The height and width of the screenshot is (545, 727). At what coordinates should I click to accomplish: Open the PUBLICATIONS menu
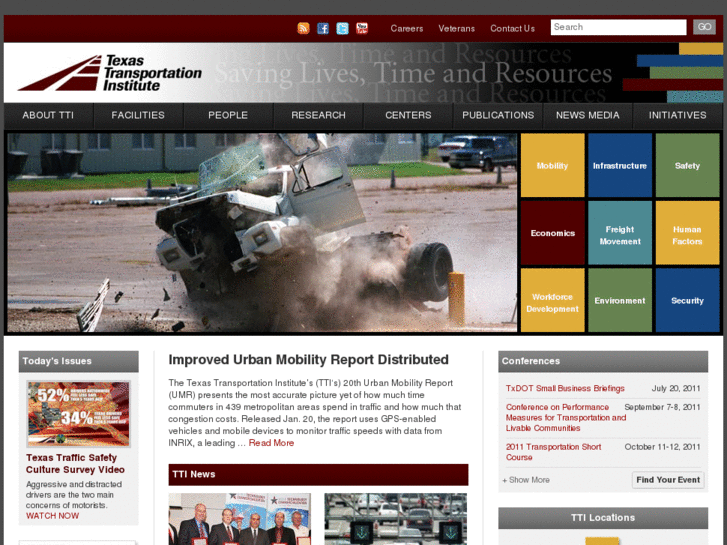click(498, 115)
